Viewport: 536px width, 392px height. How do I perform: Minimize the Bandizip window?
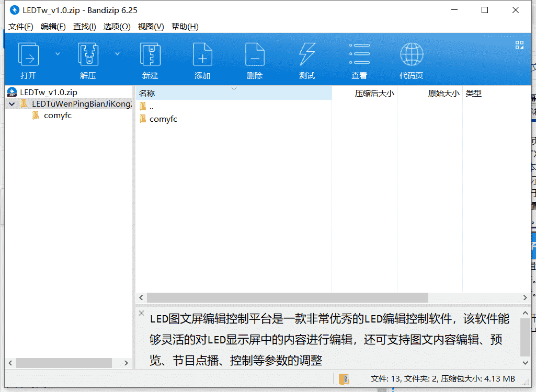(x=454, y=10)
